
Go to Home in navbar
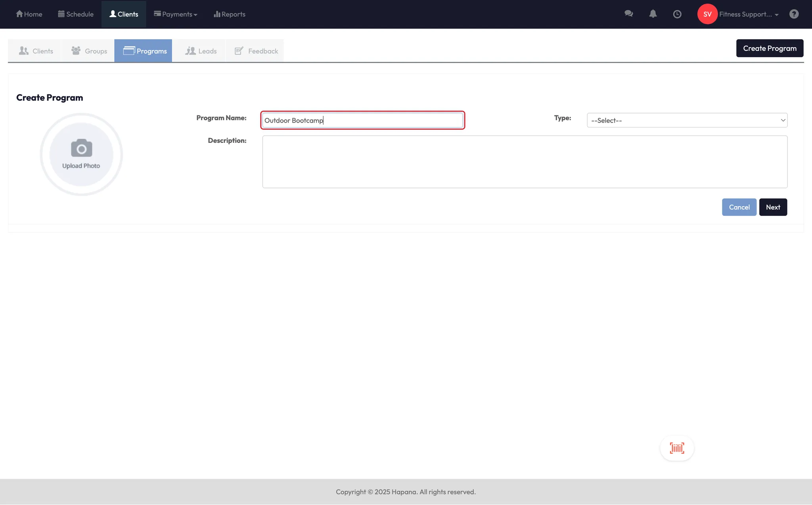click(x=29, y=14)
